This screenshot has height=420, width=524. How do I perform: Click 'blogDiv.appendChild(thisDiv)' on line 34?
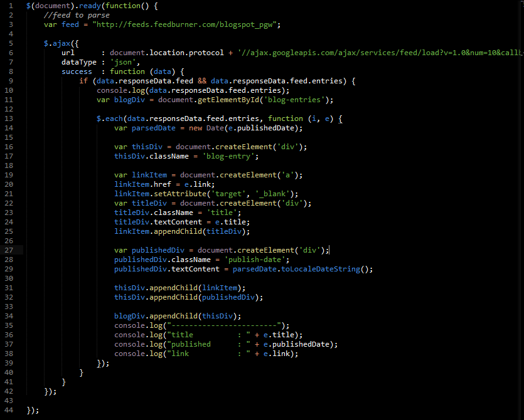[x=176, y=316]
